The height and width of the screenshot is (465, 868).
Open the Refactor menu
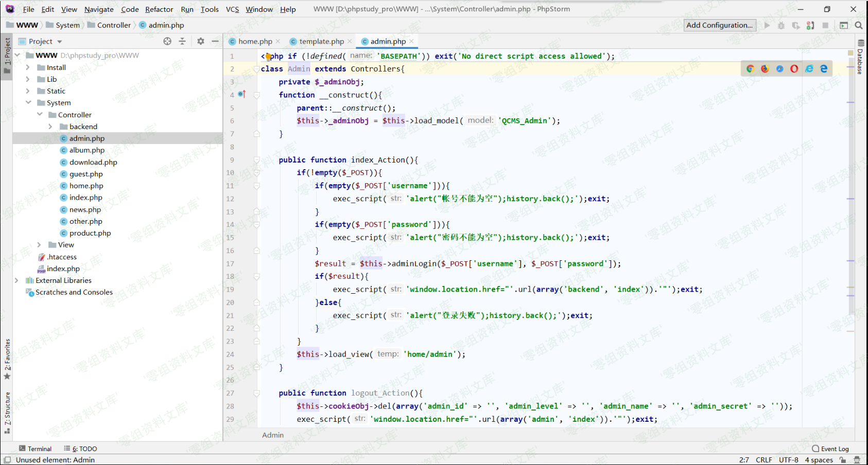159,9
